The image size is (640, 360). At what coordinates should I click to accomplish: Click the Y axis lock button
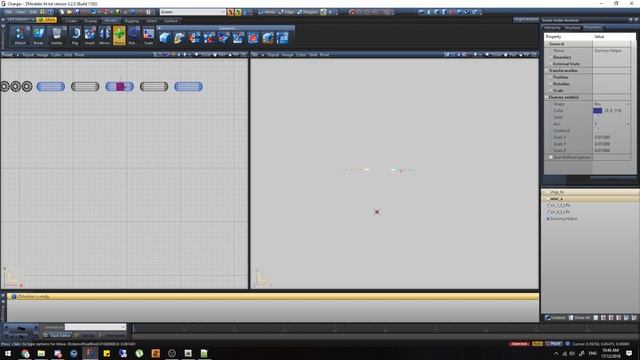[238, 12]
